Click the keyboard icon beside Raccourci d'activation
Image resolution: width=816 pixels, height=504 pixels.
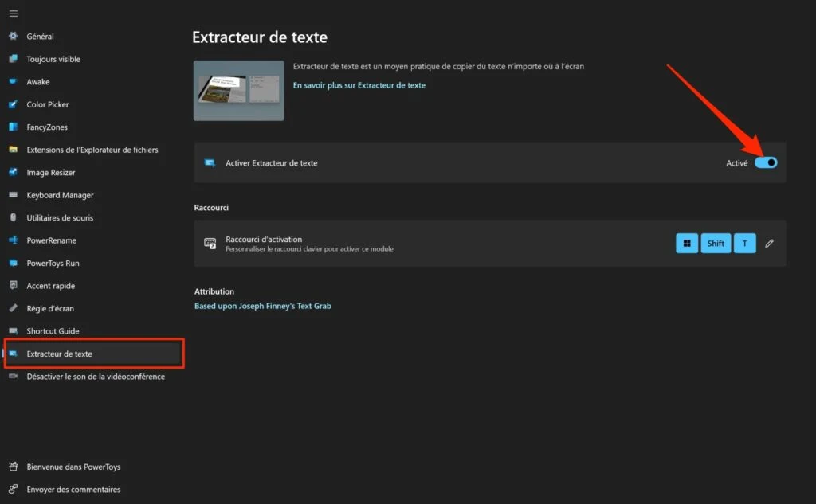pos(210,244)
